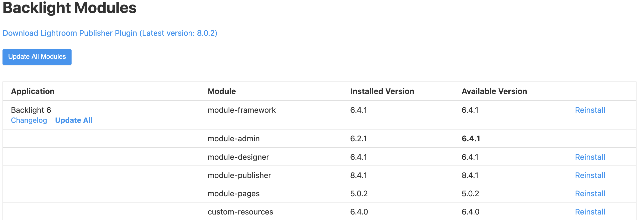Screen dimensions: 644x220
Task: Click the Module column header
Action: point(222,91)
